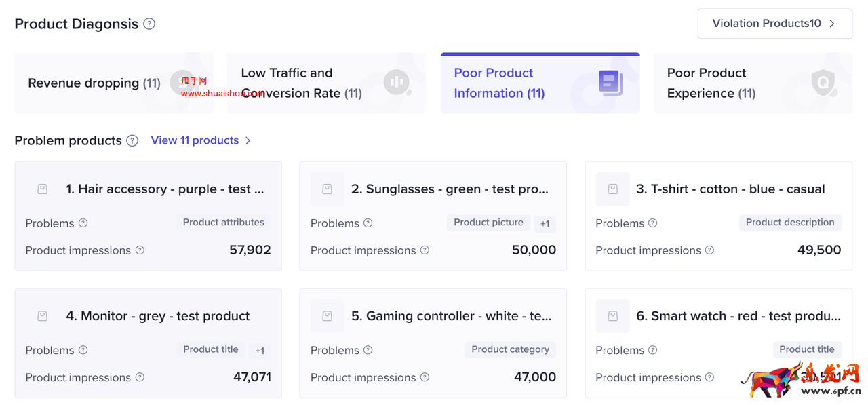The height and width of the screenshot is (405, 868).
Task: Open Gaming controller product title
Action: (x=451, y=316)
